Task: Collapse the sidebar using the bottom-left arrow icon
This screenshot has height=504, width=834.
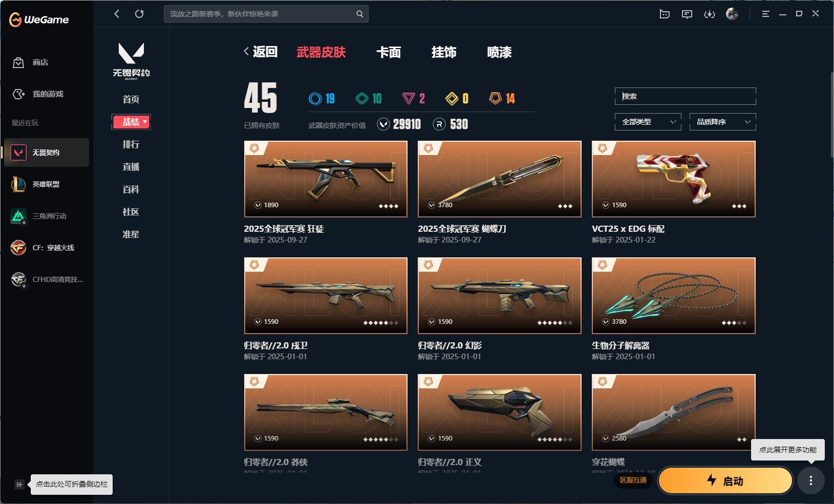Action: click(x=19, y=484)
